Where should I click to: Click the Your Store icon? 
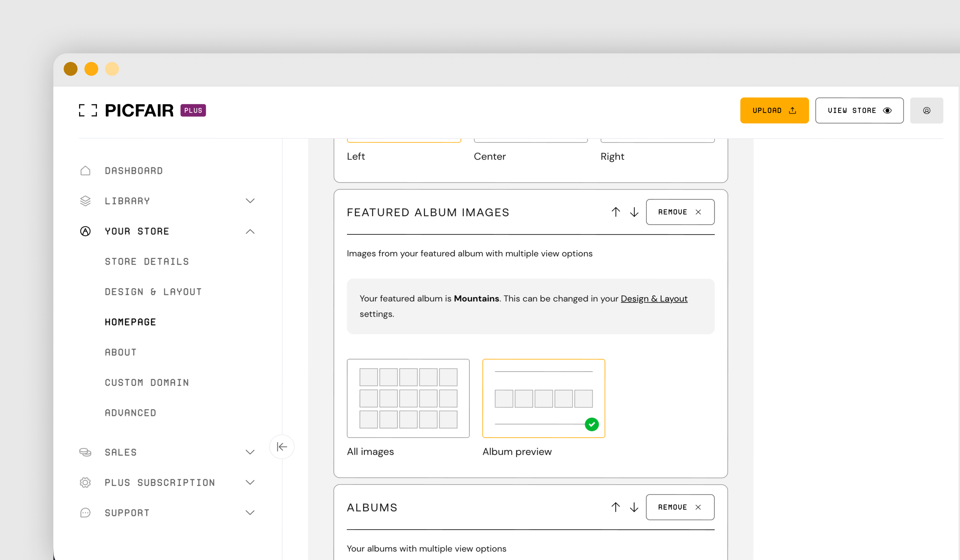[x=85, y=231]
